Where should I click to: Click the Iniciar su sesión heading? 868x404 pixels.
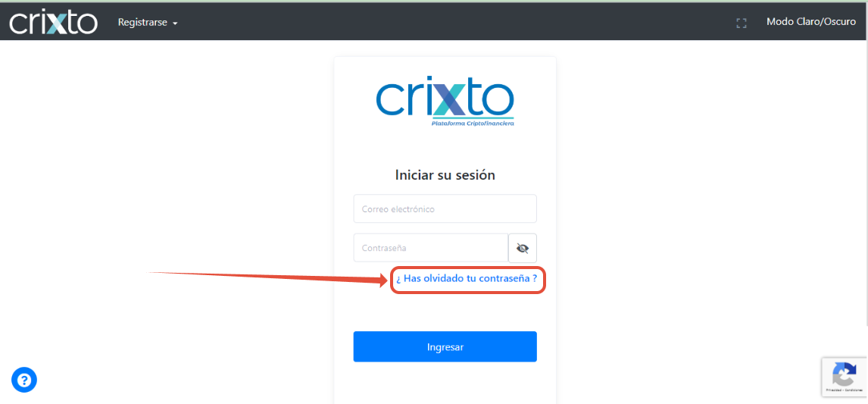[445, 175]
